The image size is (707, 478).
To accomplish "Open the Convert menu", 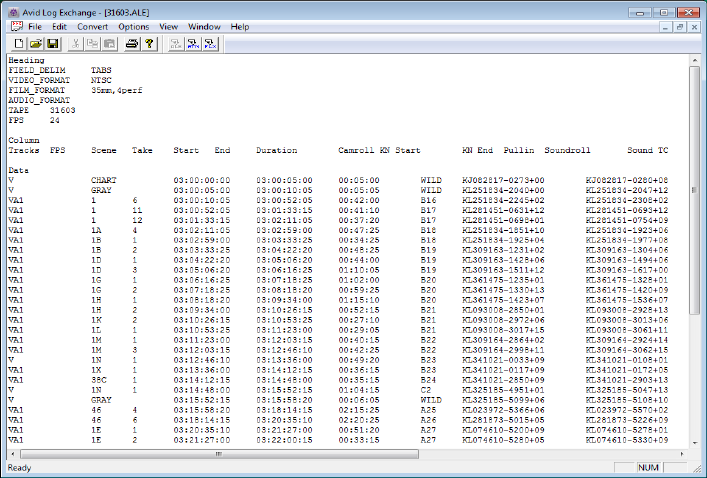I will pyautogui.click(x=92, y=27).
